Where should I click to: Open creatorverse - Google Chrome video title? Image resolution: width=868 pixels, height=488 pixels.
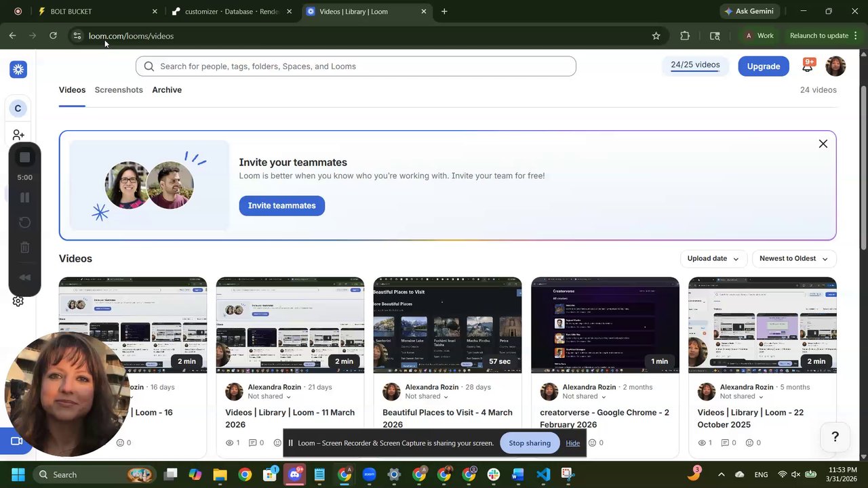tap(605, 418)
